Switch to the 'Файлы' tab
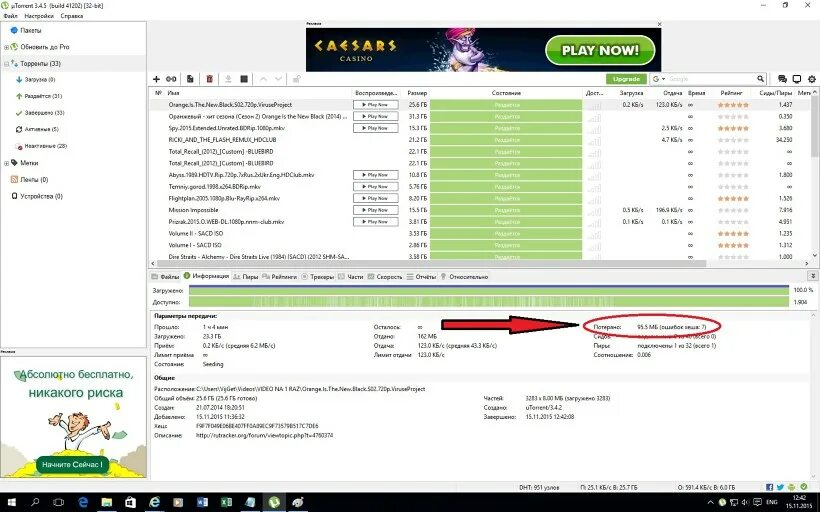This screenshot has height=512, width=820. [x=165, y=277]
